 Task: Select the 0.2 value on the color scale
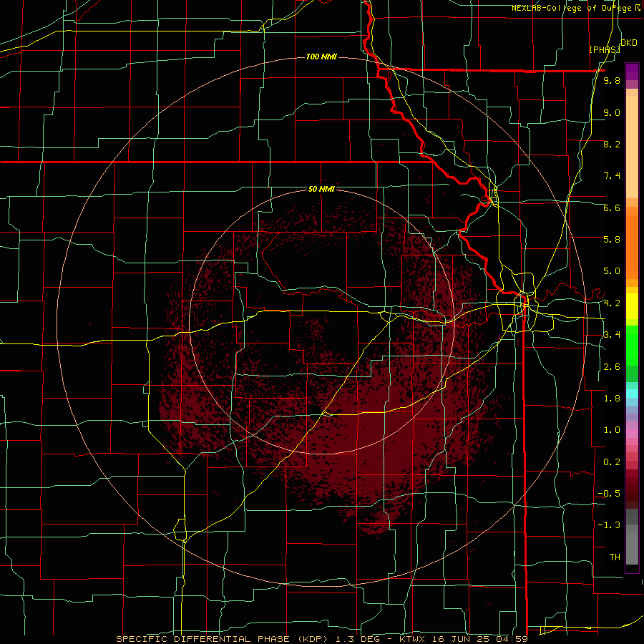pos(612,462)
